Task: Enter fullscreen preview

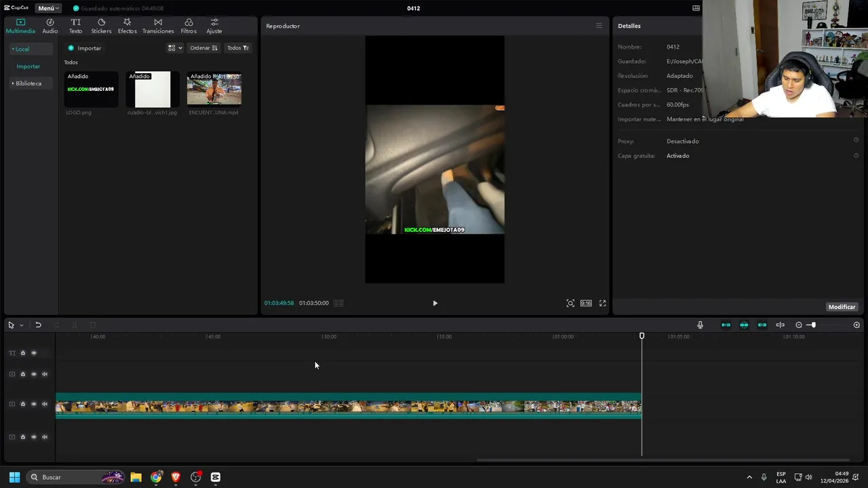Action: (x=602, y=303)
